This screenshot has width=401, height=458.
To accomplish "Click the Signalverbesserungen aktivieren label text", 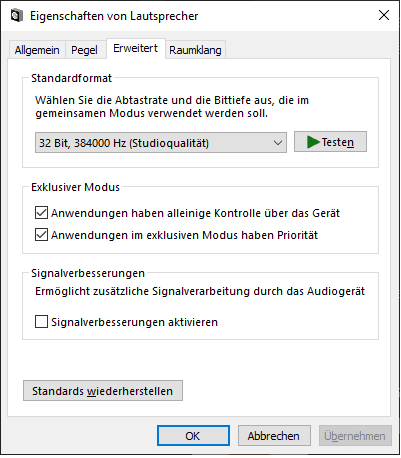I will pyautogui.click(x=134, y=322).
